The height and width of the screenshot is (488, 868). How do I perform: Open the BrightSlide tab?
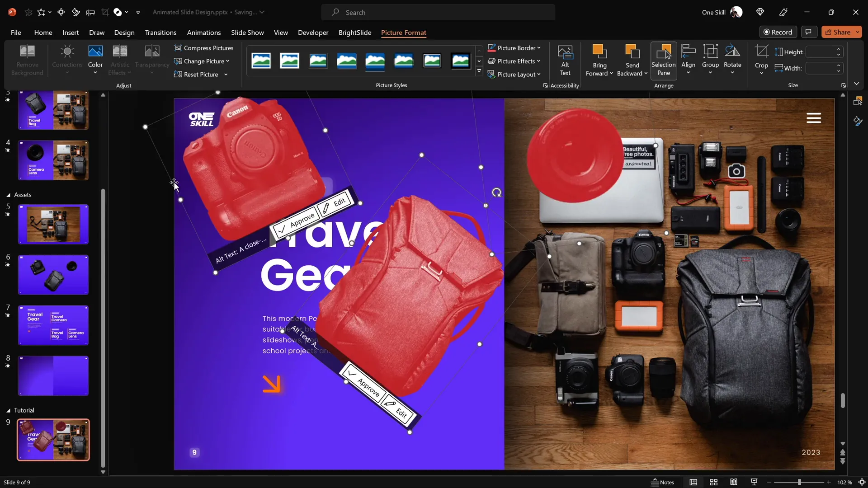pyautogui.click(x=354, y=33)
